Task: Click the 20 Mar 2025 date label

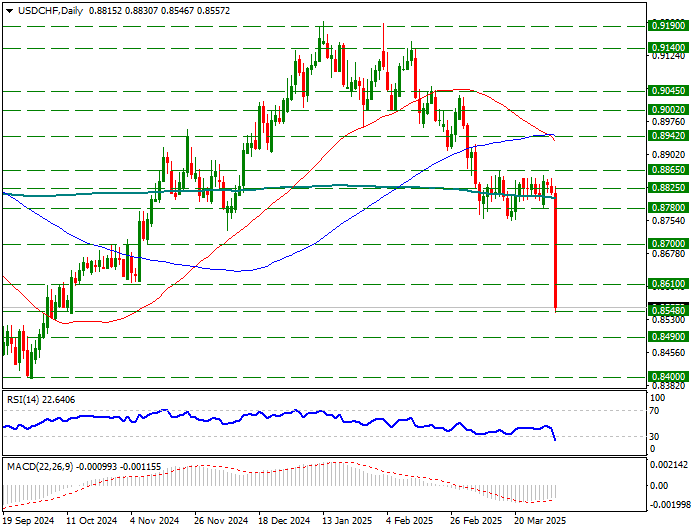Action: (x=541, y=521)
